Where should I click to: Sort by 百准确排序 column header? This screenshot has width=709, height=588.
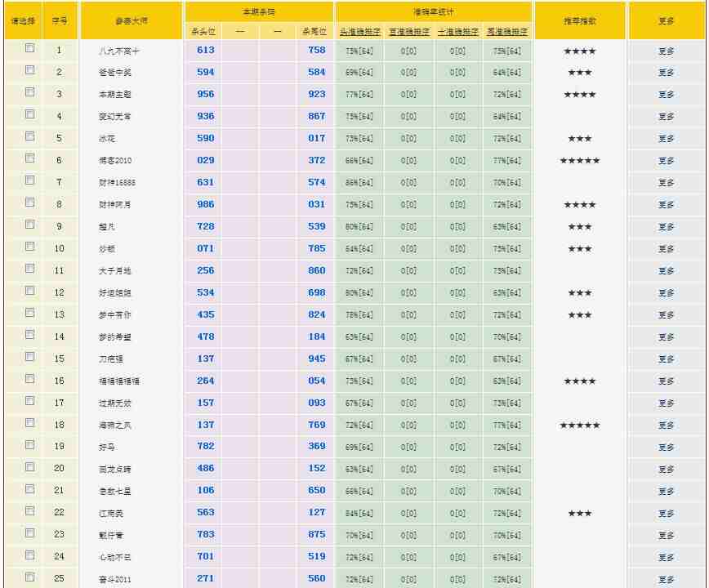(x=408, y=32)
